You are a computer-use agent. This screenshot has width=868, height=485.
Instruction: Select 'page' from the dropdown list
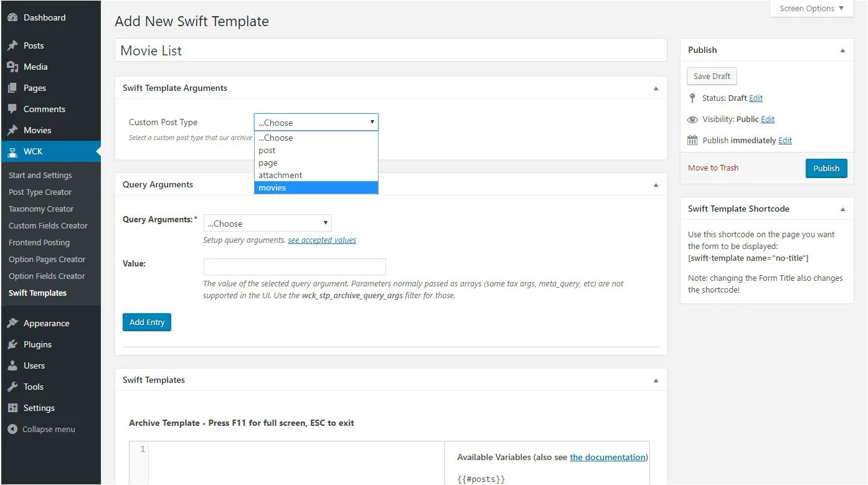pos(316,162)
